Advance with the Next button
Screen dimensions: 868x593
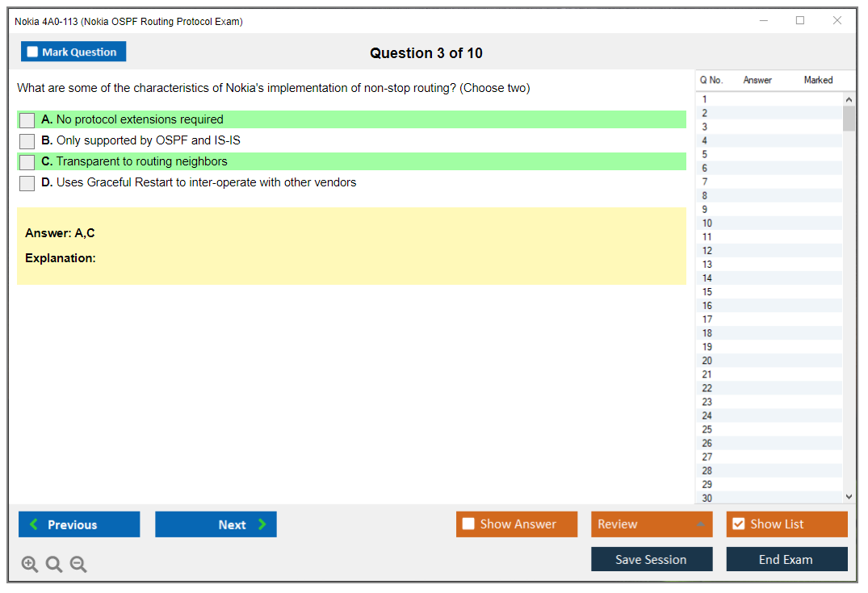(216, 524)
